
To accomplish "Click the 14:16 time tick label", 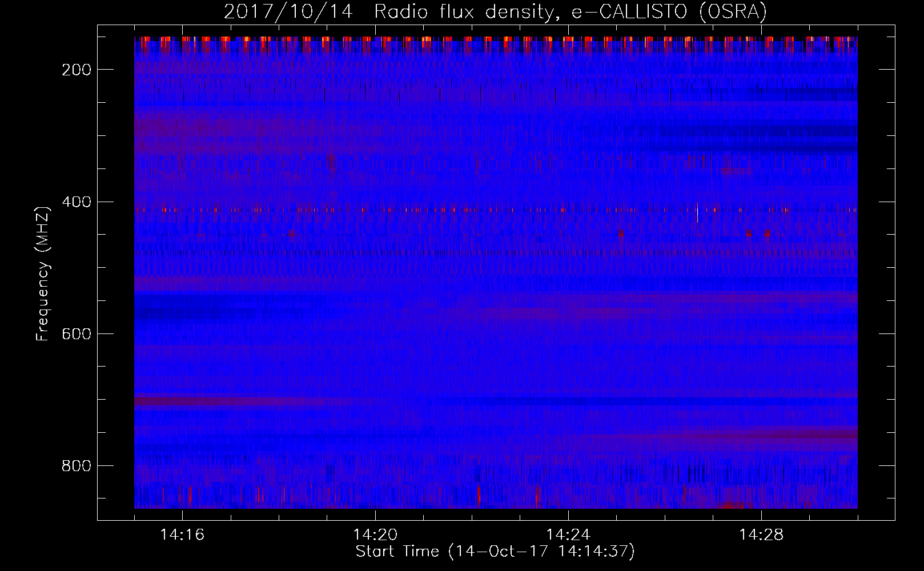I will (182, 535).
